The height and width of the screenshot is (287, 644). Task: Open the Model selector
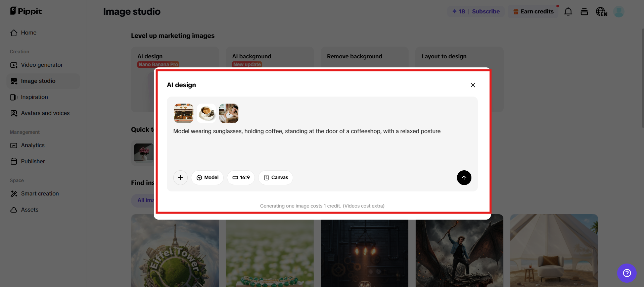pos(208,178)
